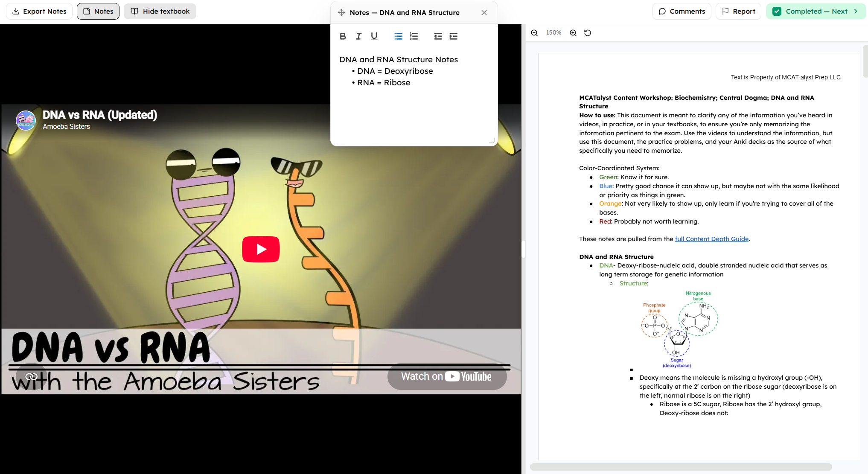This screenshot has height=474, width=868.
Task: Toggle underline formatting in notes
Action: (374, 36)
